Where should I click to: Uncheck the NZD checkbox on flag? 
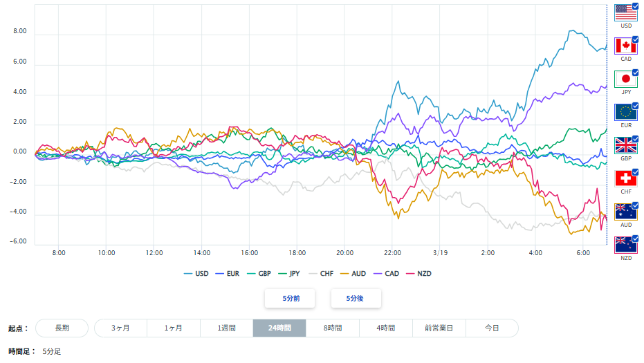pos(636,239)
